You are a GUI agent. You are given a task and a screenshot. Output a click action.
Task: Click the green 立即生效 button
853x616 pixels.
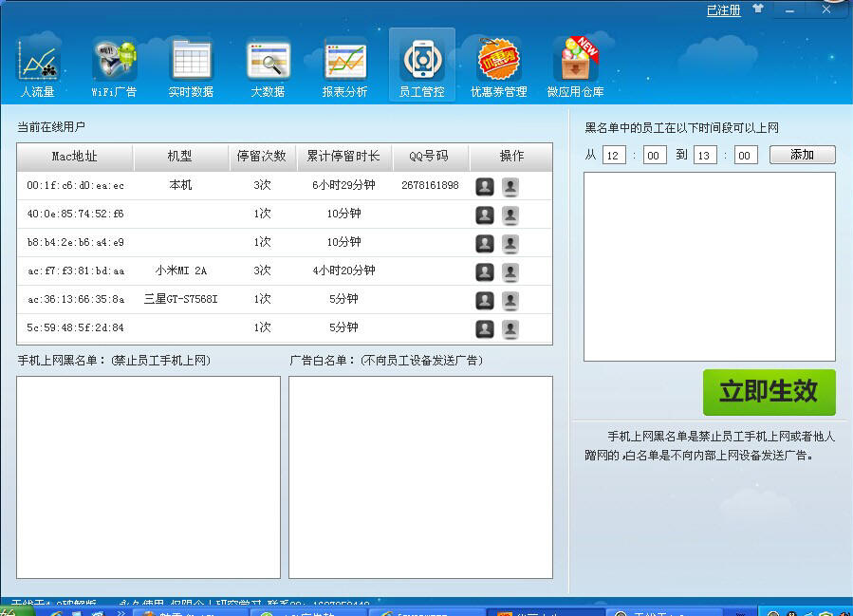770,392
